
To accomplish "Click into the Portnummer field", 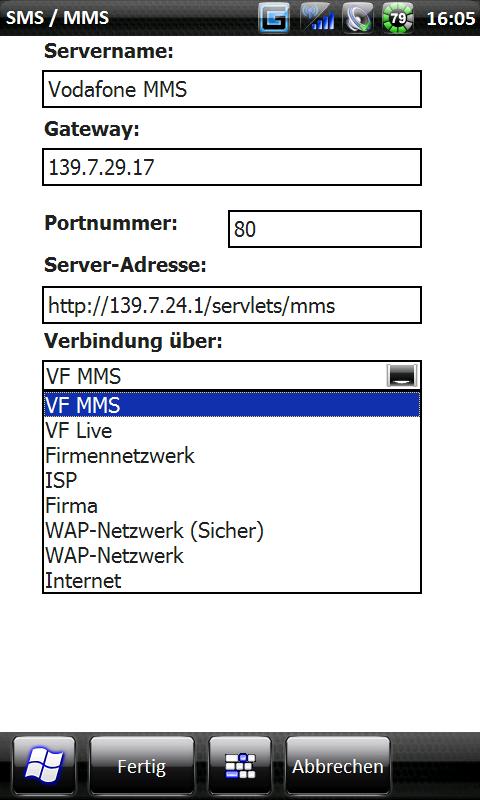I will 324,229.
